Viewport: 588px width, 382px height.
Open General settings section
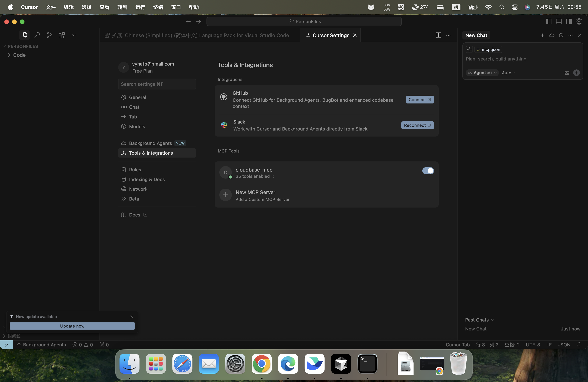[x=157, y=97]
